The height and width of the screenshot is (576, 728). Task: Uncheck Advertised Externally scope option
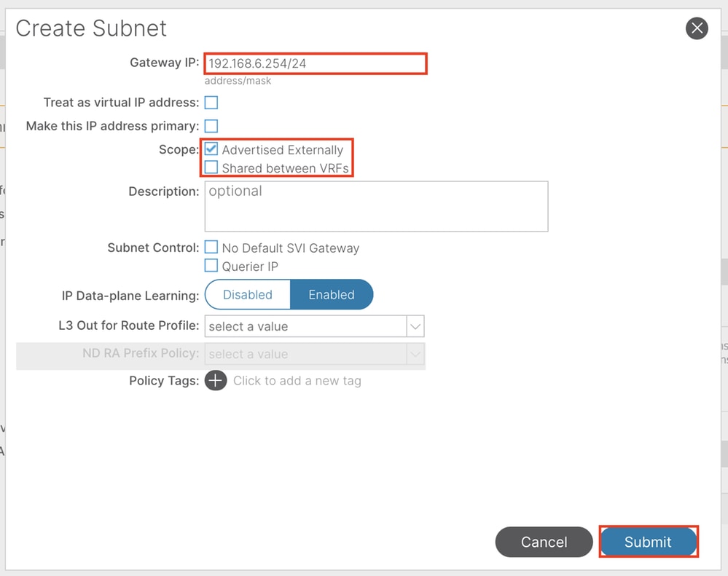[211, 149]
